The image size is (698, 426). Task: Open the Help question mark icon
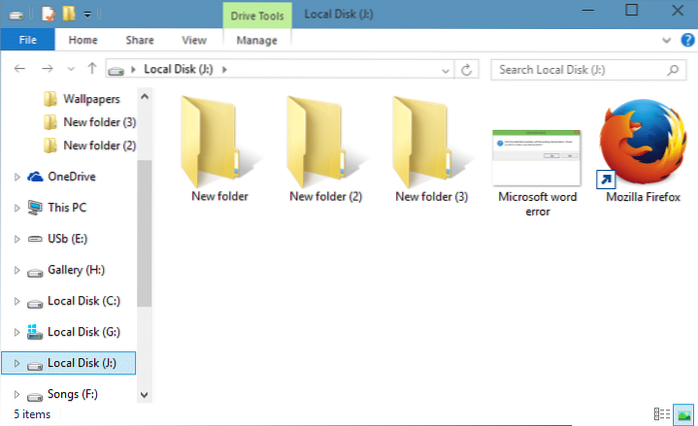point(687,41)
